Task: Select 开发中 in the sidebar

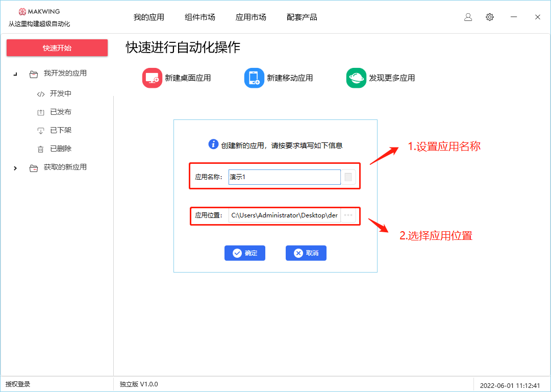Action: click(60, 94)
